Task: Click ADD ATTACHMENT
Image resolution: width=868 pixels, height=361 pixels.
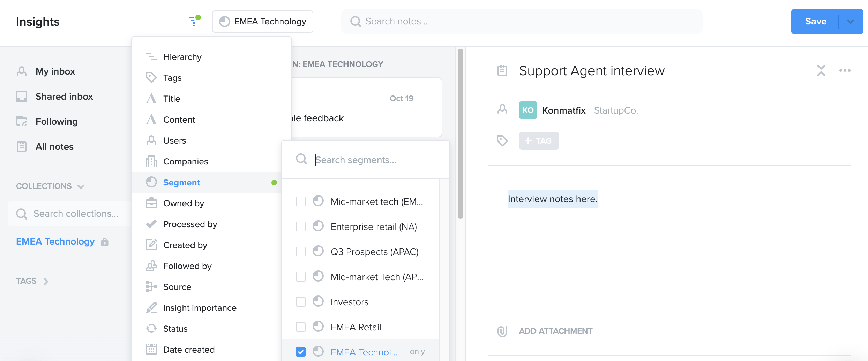Action: (556, 331)
